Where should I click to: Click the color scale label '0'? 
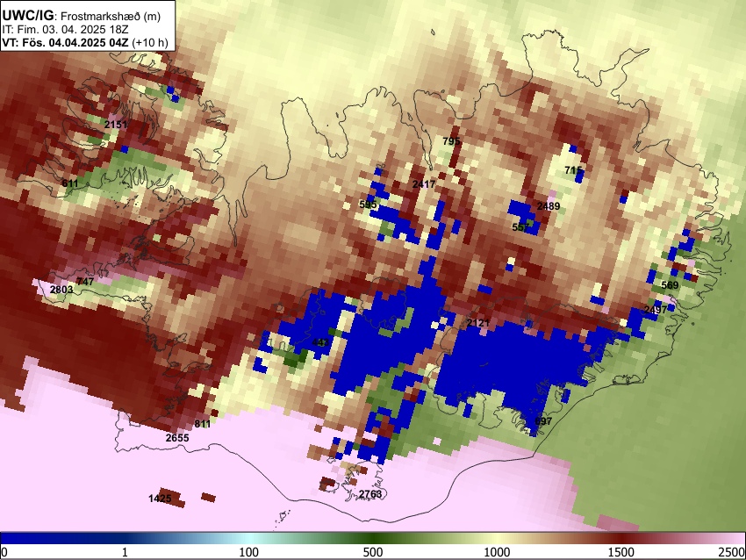(4, 552)
